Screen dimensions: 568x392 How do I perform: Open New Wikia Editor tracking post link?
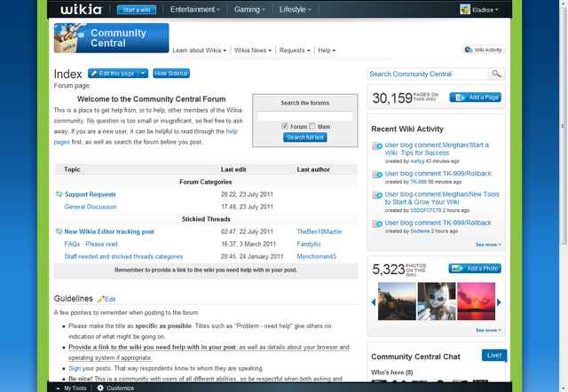(x=109, y=231)
